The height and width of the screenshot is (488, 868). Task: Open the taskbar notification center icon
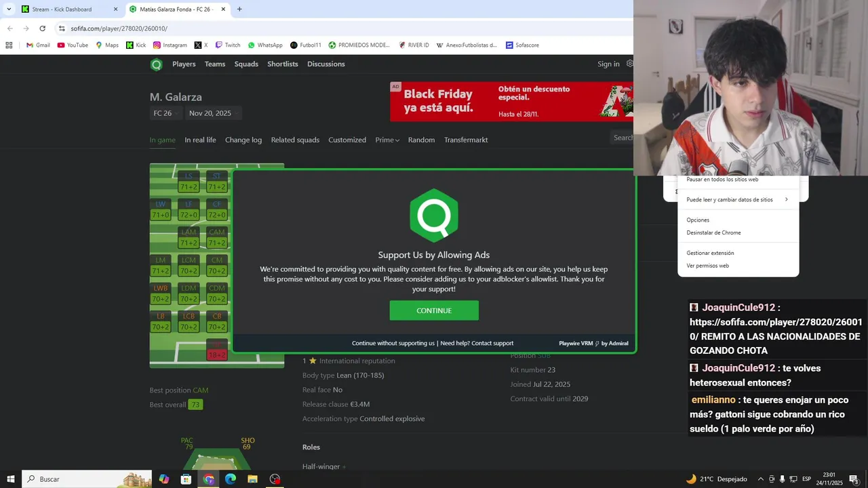click(853, 479)
